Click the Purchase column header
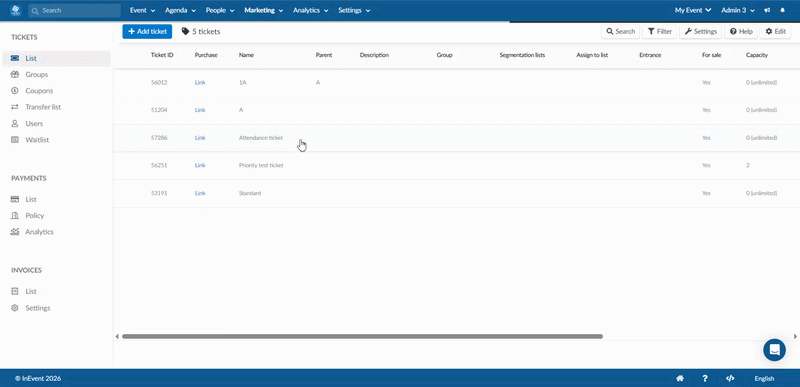The image size is (800, 387). 206,55
